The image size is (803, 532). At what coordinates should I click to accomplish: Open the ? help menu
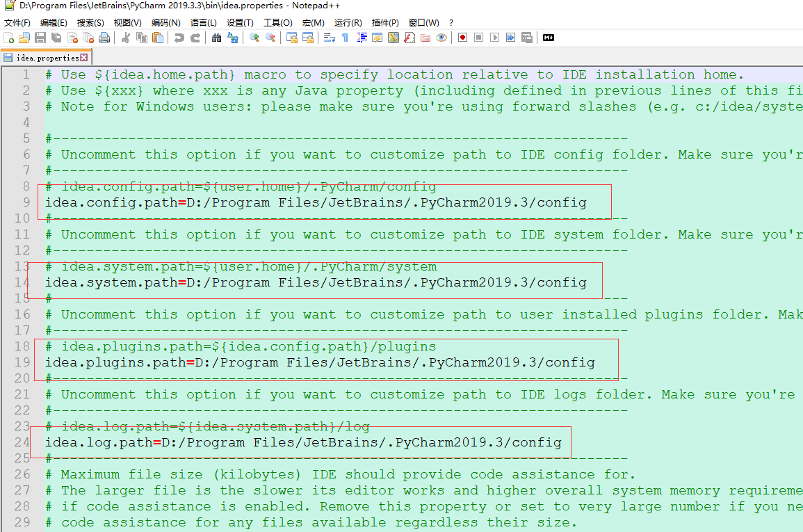[451, 22]
